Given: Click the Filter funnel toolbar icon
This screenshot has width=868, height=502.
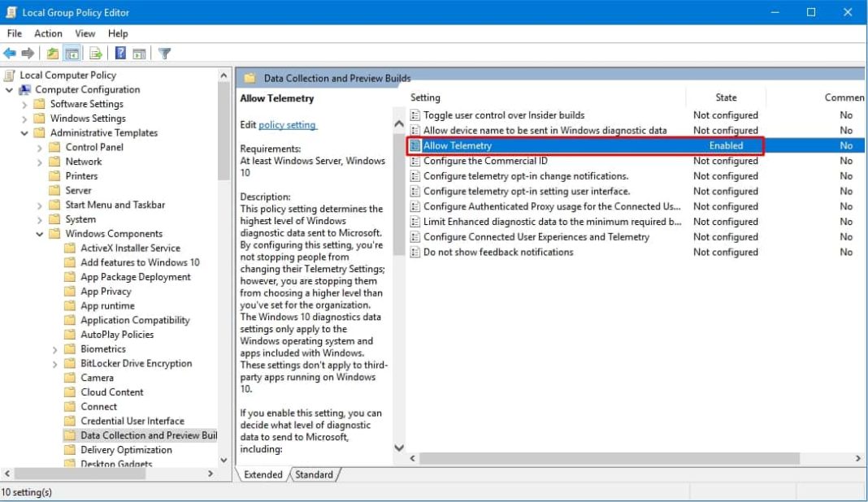Looking at the screenshot, I should tap(164, 53).
